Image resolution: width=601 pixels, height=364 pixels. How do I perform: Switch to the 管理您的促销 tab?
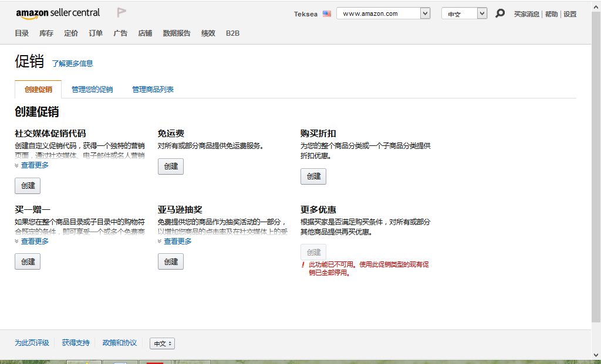pyautogui.click(x=92, y=90)
